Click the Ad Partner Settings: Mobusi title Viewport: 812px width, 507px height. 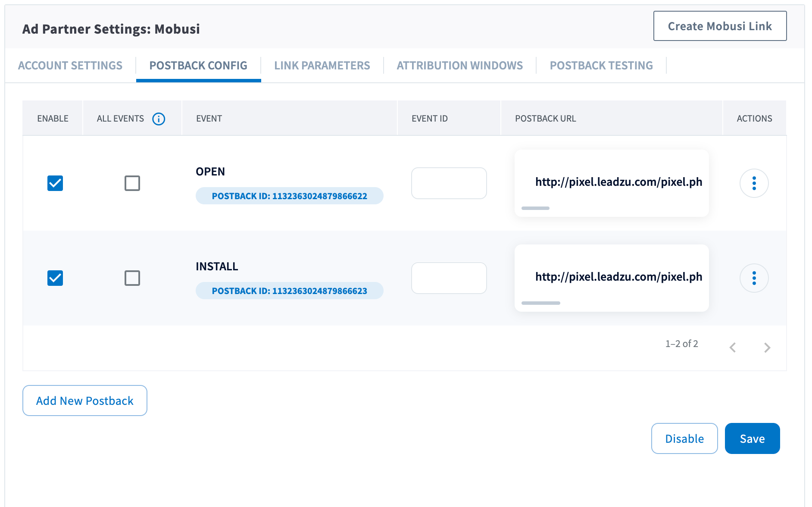pyautogui.click(x=111, y=29)
